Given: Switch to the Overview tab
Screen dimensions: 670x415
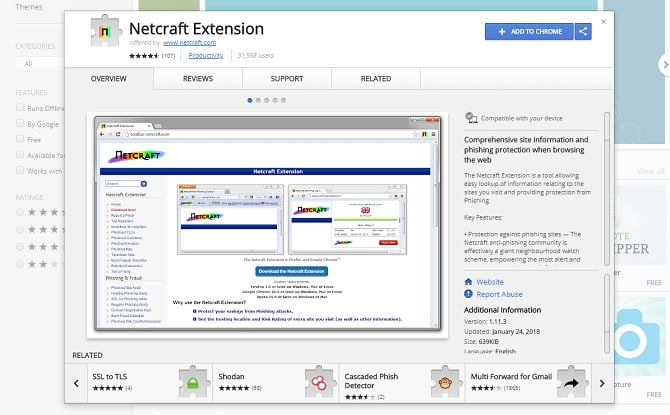Looking at the screenshot, I should (x=109, y=79).
